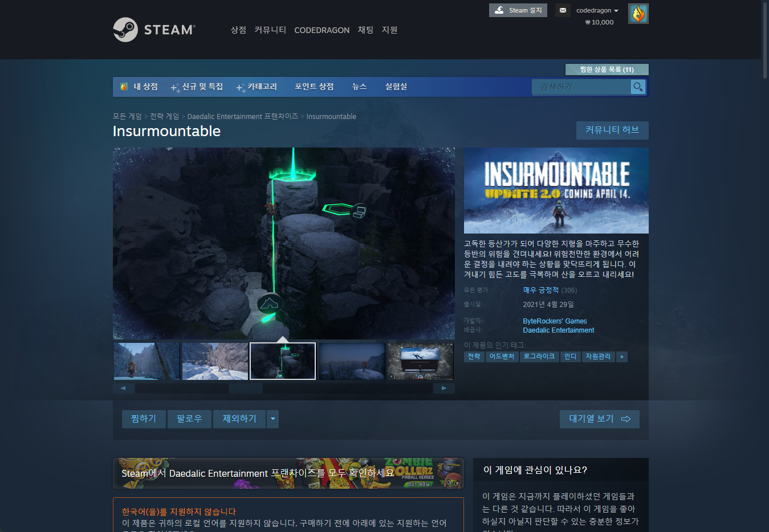This screenshot has height=532, width=769.
Task: Open the 매우 긍정적 review summary link
Action: pyautogui.click(x=541, y=290)
